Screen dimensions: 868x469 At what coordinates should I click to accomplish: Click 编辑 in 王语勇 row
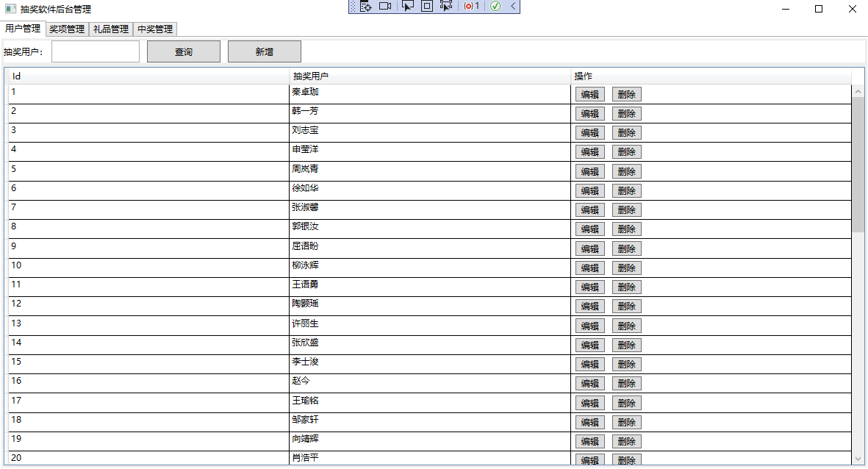tap(589, 287)
